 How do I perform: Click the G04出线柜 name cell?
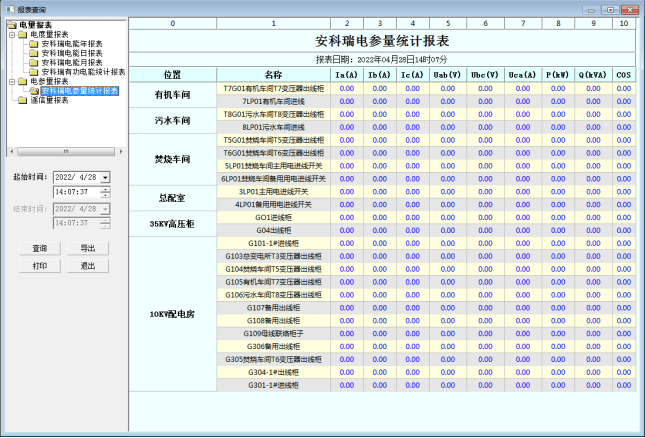pos(274,231)
